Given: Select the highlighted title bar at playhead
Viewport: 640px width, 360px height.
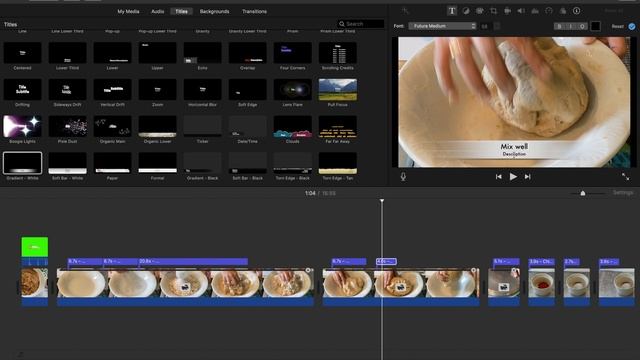Looking at the screenshot, I should point(386,261).
